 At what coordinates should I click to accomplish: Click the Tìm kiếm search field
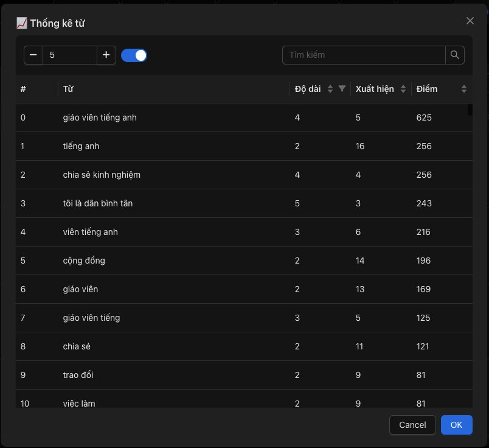point(364,55)
